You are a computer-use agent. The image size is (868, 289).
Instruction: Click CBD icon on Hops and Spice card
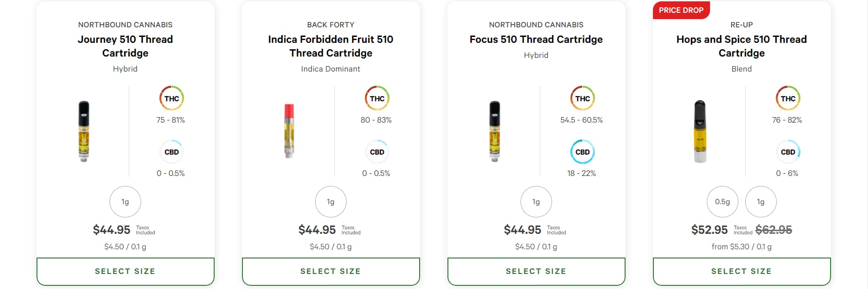pos(788,152)
